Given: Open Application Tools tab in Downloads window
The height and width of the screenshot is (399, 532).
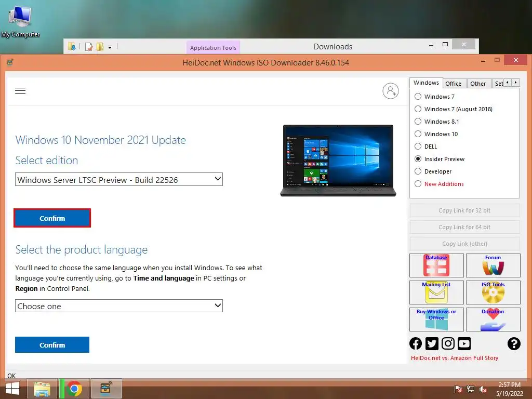Looking at the screenshot, I should click(x=213, y=47).
